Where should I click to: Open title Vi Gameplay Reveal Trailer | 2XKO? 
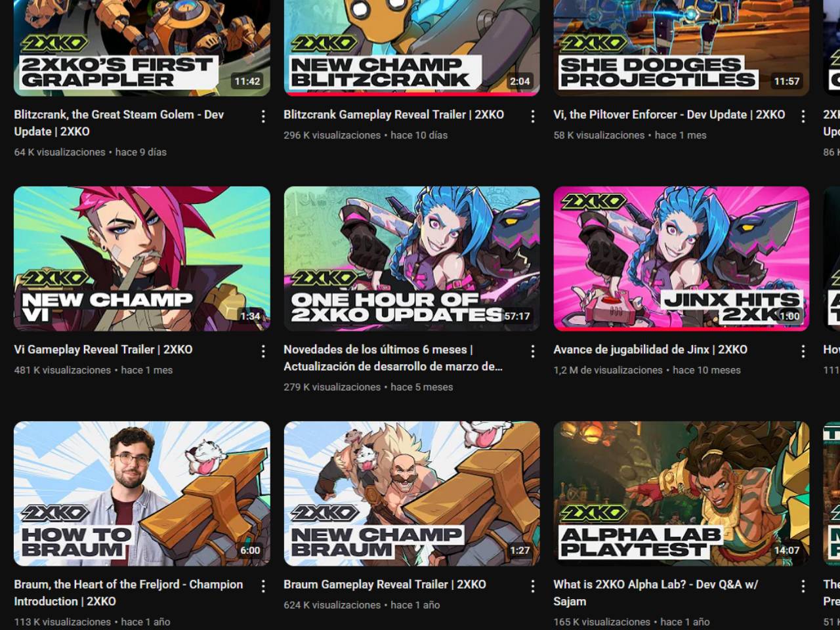point(103,349)
